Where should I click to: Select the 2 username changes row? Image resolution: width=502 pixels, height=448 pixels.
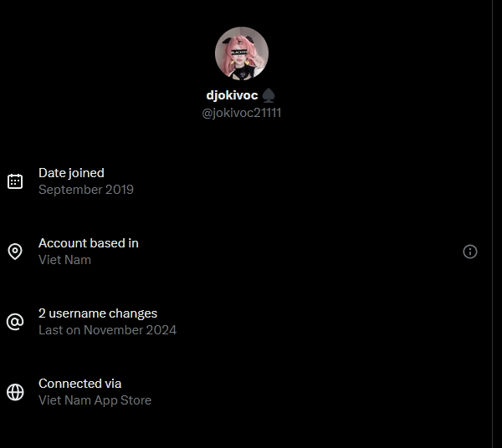pyautogui.click(x=246, y=322)
